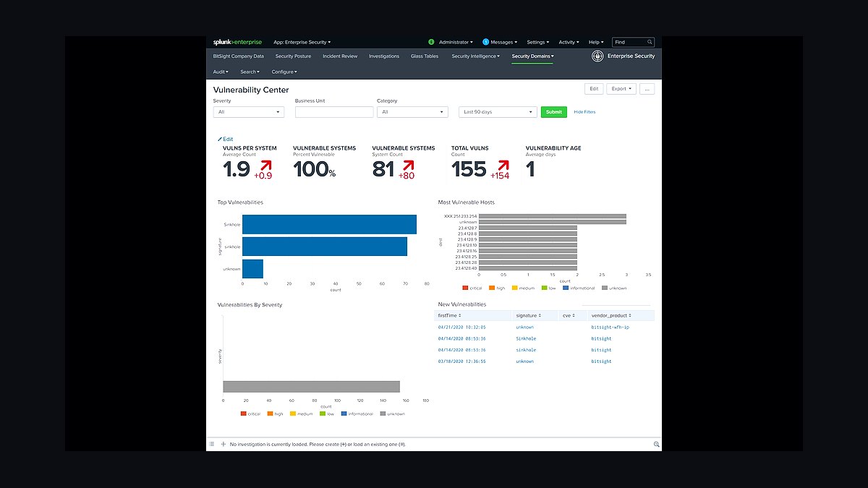Open the 04/21/2020 10:32:05 row timestamp
868x488 pixels.
[461, 327]
